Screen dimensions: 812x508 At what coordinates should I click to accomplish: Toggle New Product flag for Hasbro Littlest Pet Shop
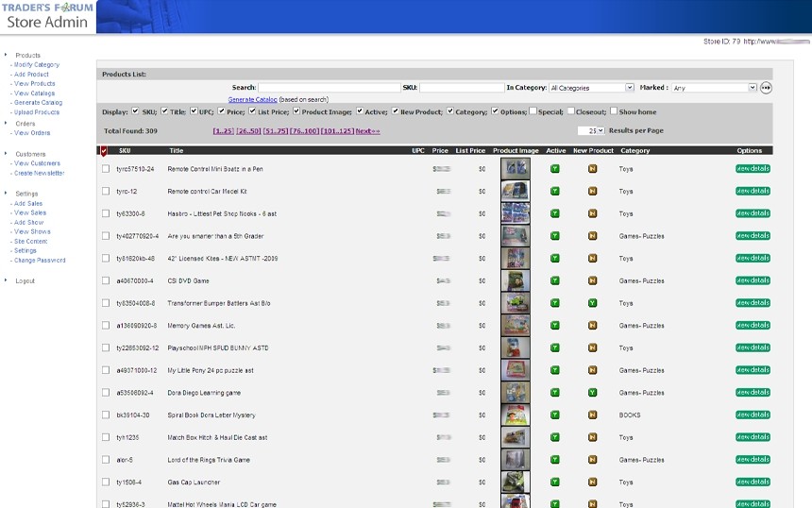pos(592,213)
